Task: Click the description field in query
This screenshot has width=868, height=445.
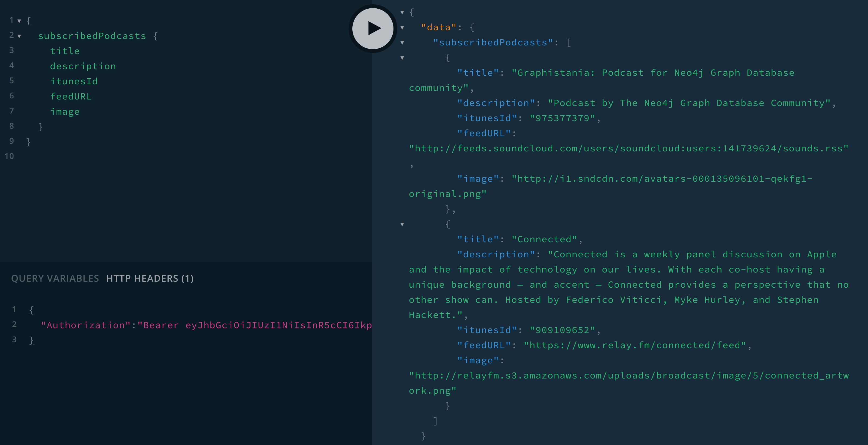Action: (x=83, y=67)
